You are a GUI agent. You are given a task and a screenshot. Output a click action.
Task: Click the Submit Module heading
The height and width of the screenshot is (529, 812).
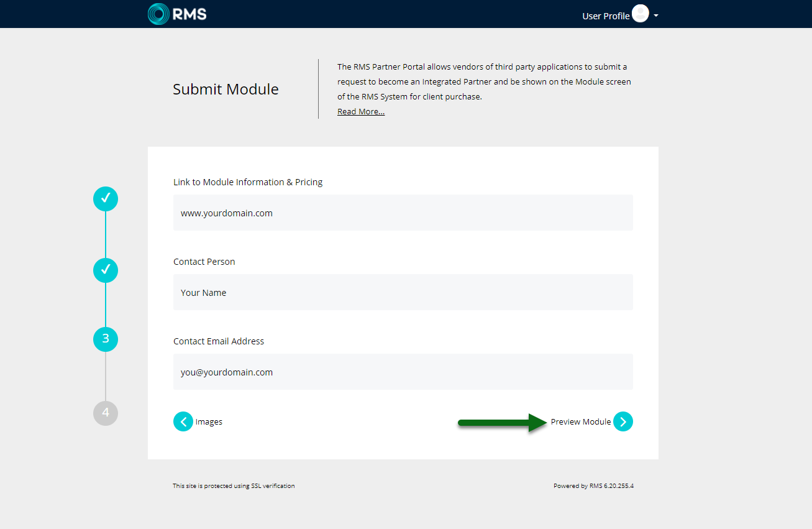[226, 89]
